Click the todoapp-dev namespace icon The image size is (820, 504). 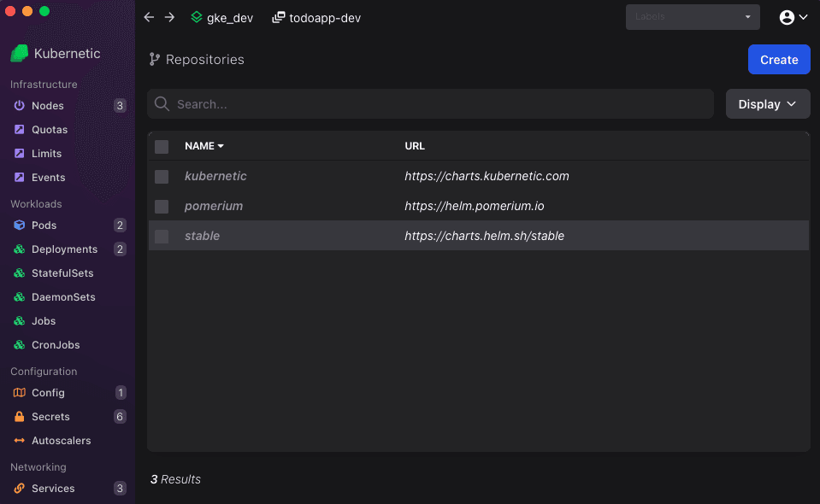coord(279,17)
